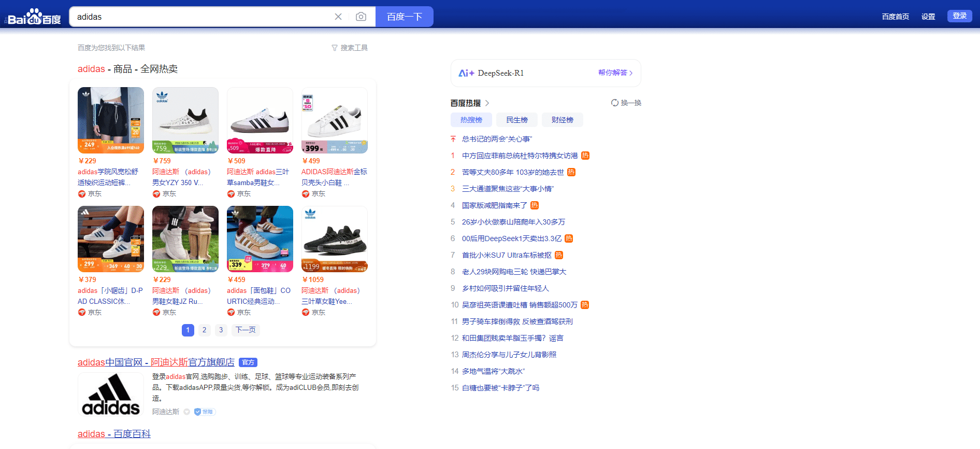Open 00后用DeepSeek1天卖出3.3亿
Screen dimensions: 980x449
click(x=512, y=238)
